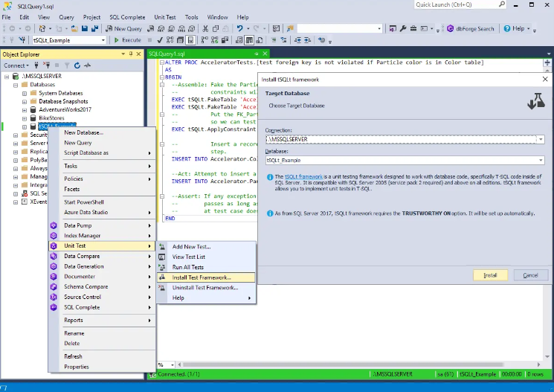Choose Add New Test from submenu

206,247
